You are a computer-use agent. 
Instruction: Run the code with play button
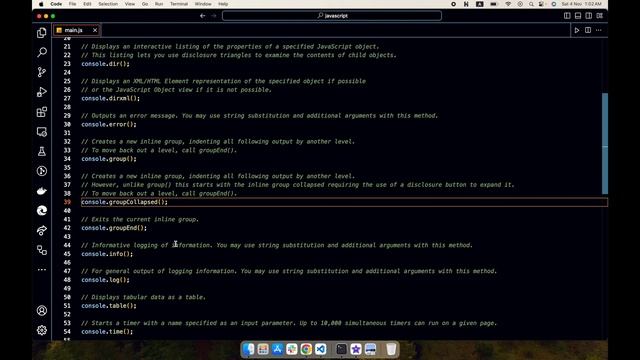click(577, 30)
